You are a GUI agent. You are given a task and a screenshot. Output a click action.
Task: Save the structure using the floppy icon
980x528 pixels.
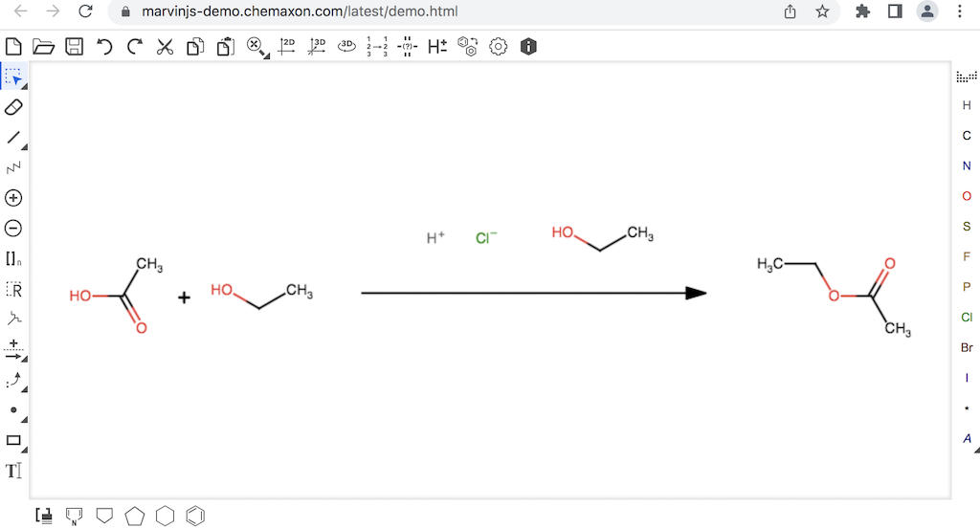(x=74, y=46)
